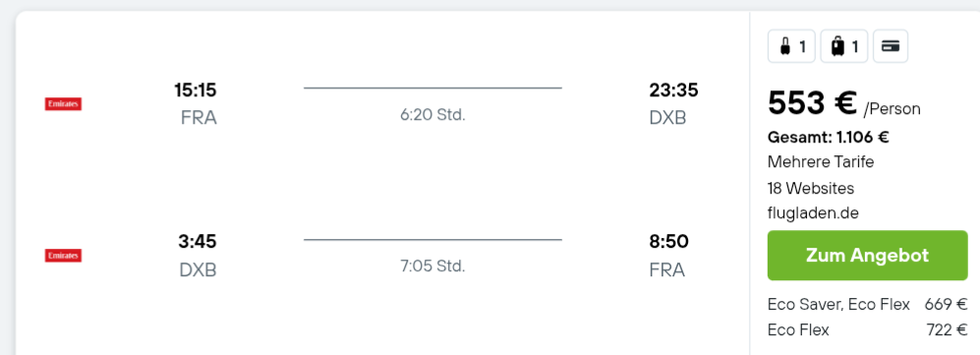This screenshot has height=355, width=980.
Task: Click the return flight Emirates logo
Action: pos(63,256)
